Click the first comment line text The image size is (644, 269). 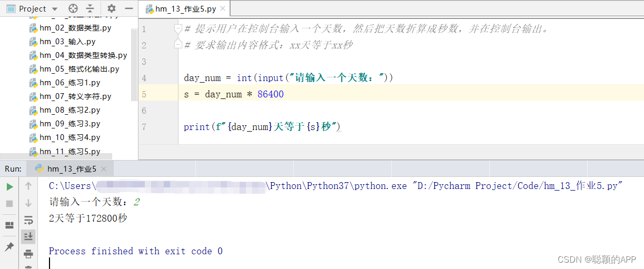[x=367, y=29]
